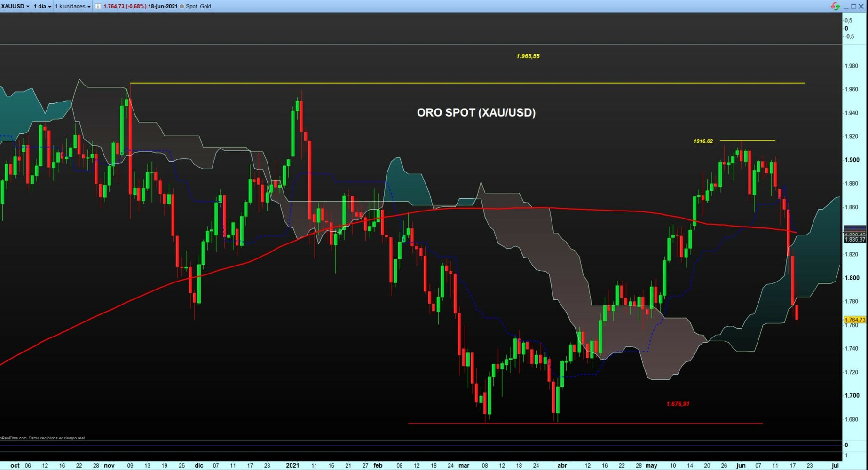
Task: Click the 'oct' month label on time axis
Action: point(15,465)
